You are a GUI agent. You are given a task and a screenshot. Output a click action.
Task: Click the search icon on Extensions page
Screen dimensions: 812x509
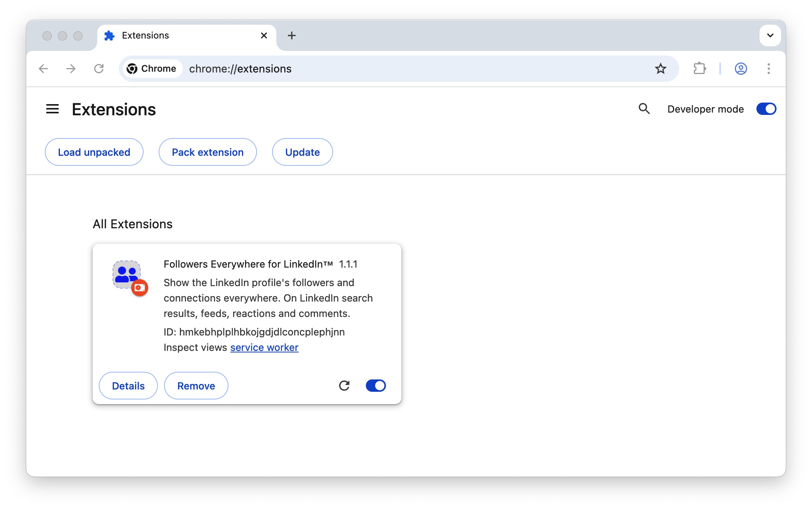coord(644,109)
